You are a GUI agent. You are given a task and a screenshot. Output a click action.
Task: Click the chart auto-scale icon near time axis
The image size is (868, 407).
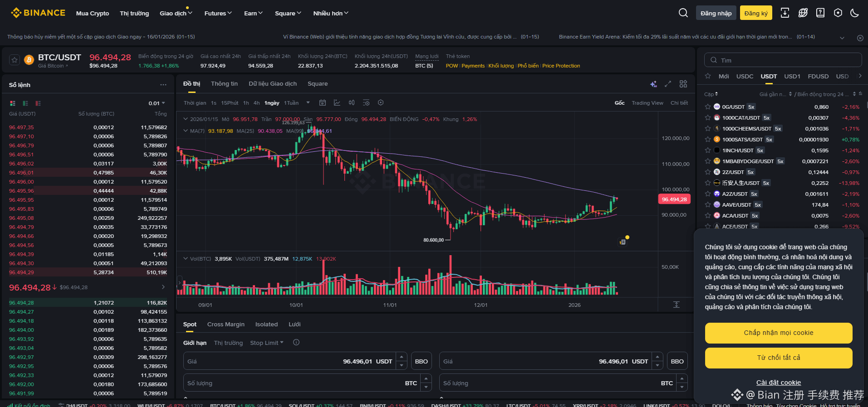677,305
